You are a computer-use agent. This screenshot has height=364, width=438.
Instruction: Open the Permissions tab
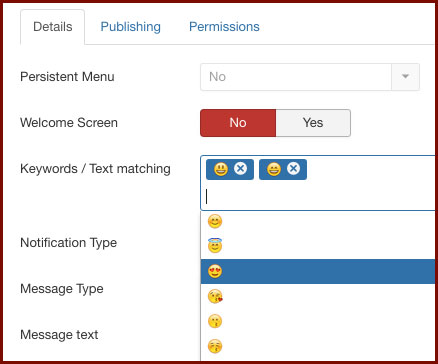pyautogui.click(x=224, y=27)
